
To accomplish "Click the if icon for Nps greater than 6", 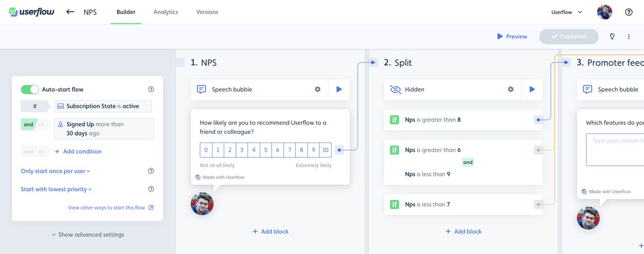I will (x=394, y=150).
